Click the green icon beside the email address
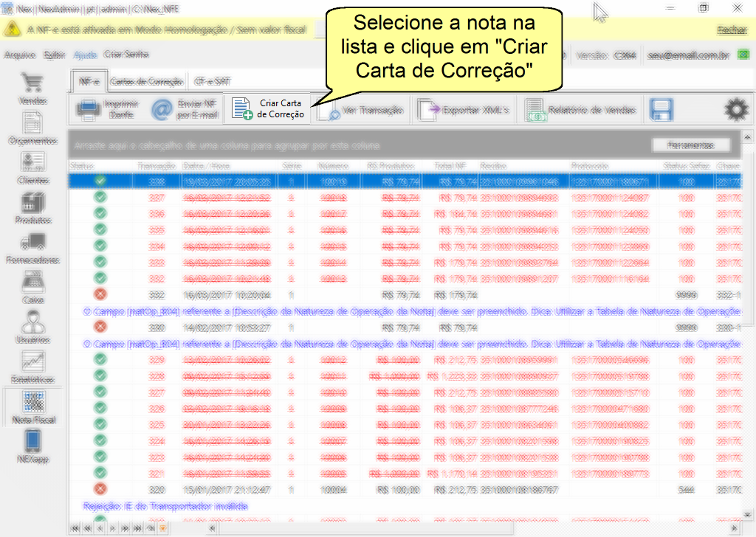The width and height of the screenshot is (756, 537). 743,55
